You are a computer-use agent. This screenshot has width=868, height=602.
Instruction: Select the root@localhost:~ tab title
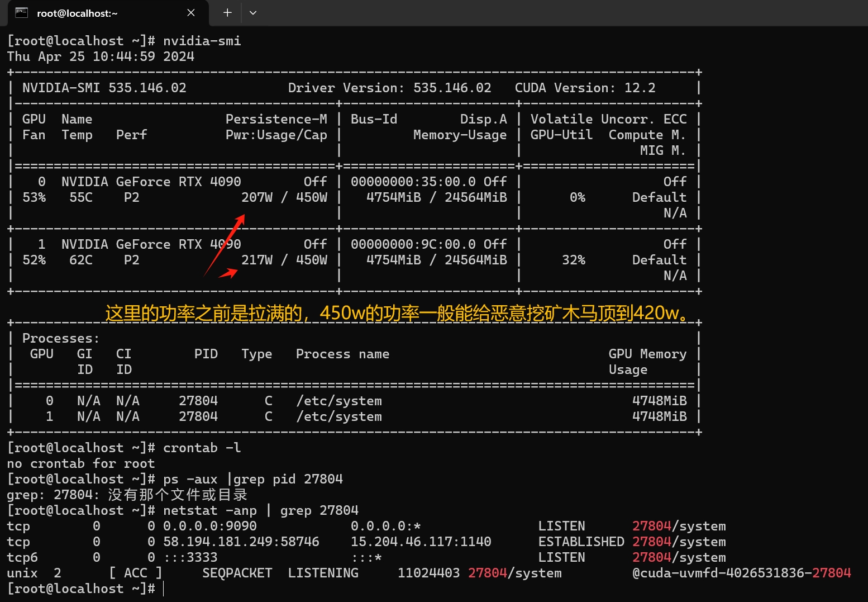pyautogui.click(x=77, y=13)
